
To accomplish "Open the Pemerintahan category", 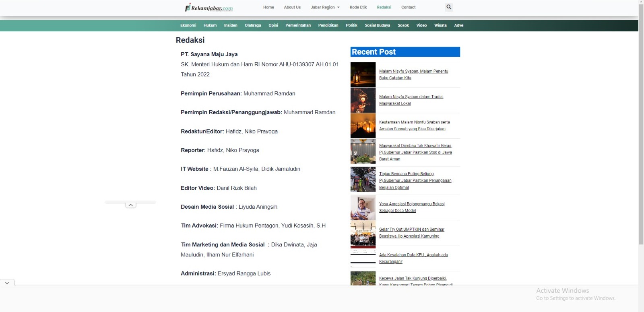I will tap(298, 25).
